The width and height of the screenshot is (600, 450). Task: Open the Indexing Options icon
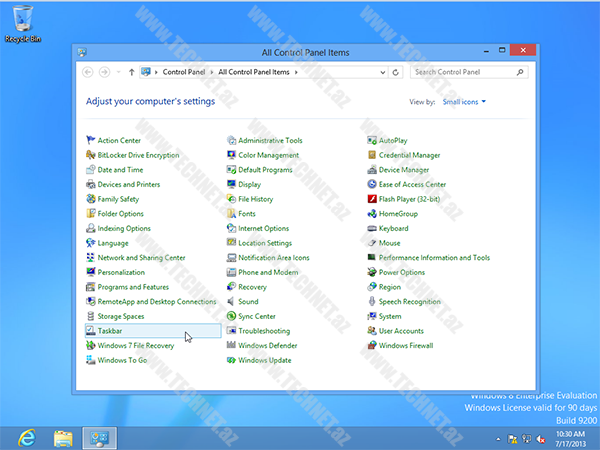click(91, 228)
